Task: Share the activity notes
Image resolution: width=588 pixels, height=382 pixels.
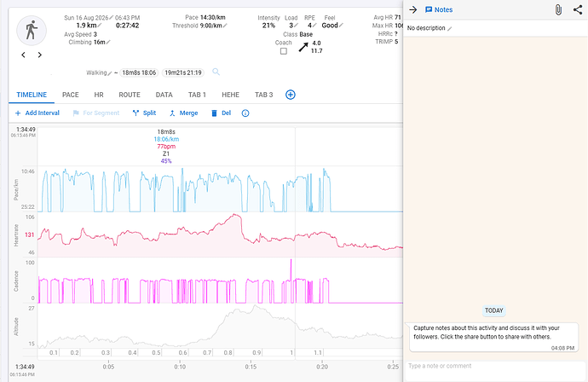Action: point(578,9)
